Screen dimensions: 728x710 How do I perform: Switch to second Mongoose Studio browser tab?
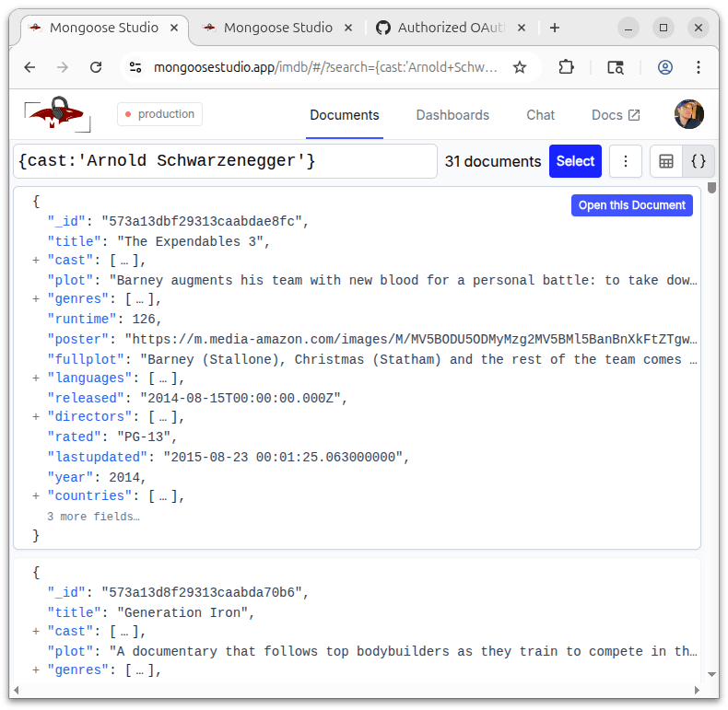[277, 28]
